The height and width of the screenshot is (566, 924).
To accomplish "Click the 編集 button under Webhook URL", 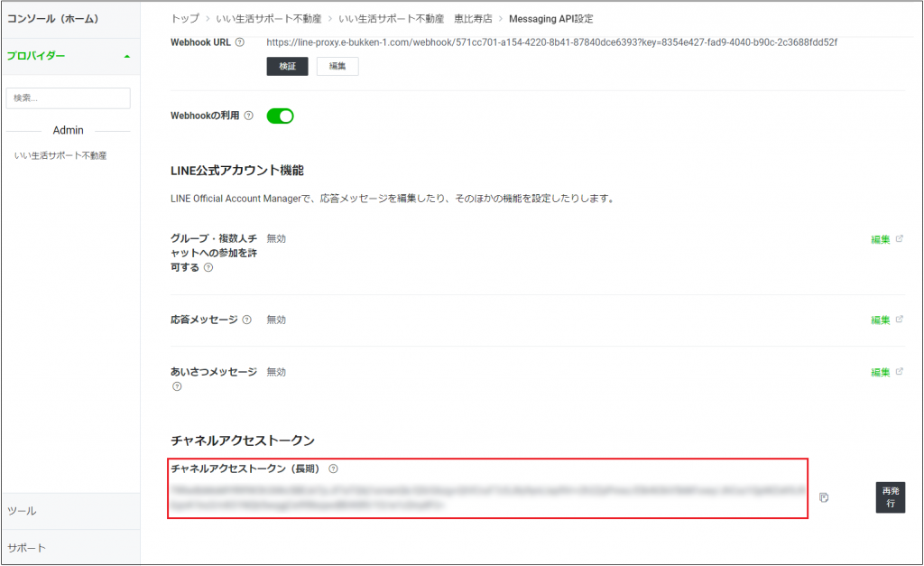I will pyautogui.click(x=337, y=66).
